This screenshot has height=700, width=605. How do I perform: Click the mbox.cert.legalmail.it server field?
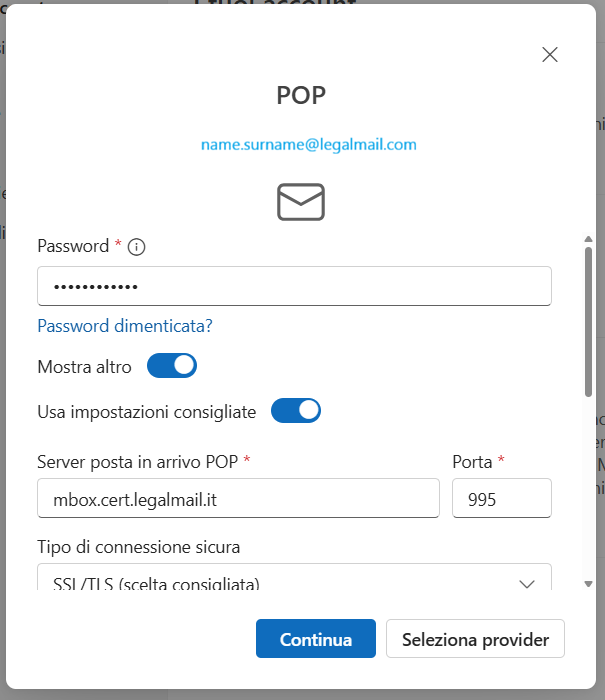238,498
